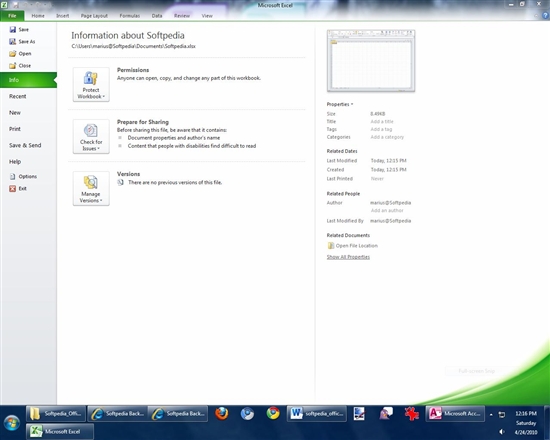Click the taskbar clock showing 12:16 PM

point(526,414)
